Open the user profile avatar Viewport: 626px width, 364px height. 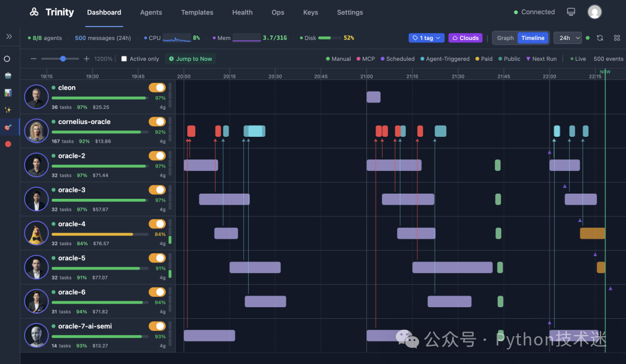(595, 12)
